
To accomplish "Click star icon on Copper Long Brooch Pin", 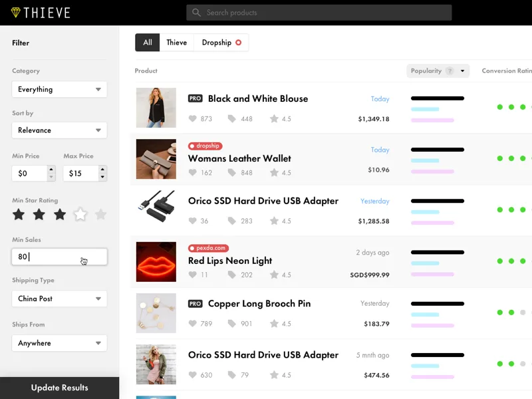I will (274, 324).
